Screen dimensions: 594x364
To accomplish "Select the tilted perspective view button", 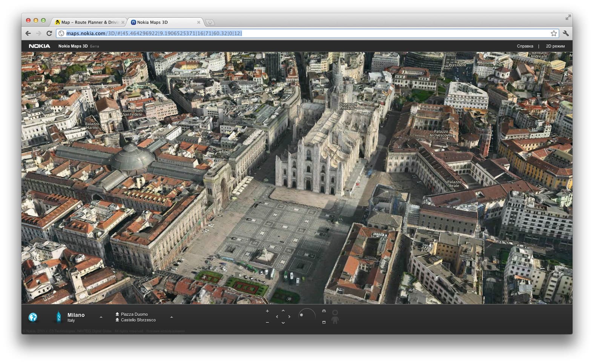I will [x=324, y=311].
